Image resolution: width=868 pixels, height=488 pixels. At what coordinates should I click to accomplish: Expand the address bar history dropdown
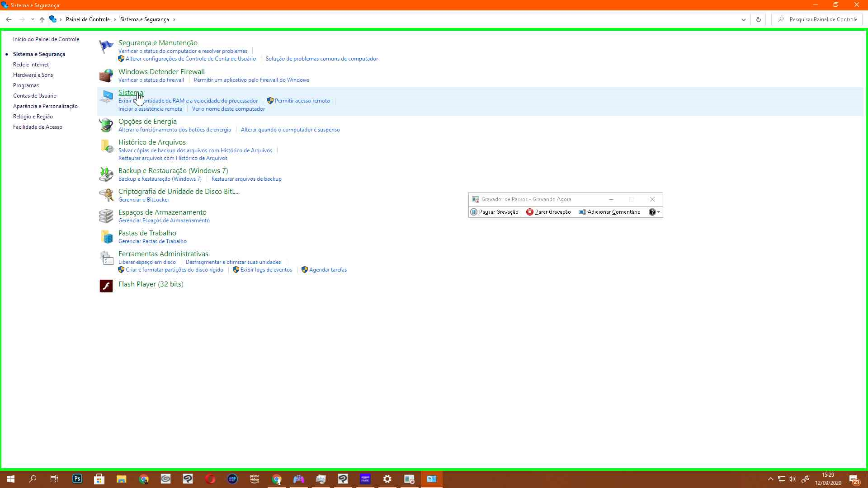click(744, 19)
